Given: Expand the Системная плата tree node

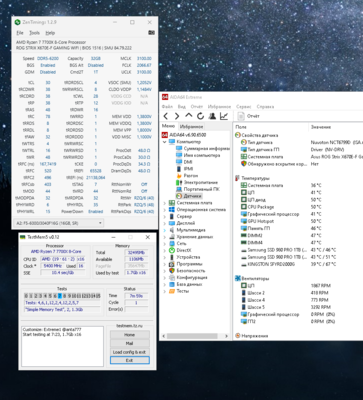Looking at the screenshot, I should click(x=164, y=203).
